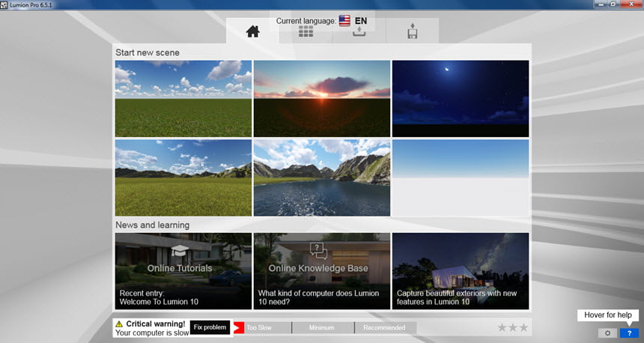Click 'Your computer is slow' warning text
The width and height of the screenshot is (644, 343).
pyautogui.click(x=152, y=333)
